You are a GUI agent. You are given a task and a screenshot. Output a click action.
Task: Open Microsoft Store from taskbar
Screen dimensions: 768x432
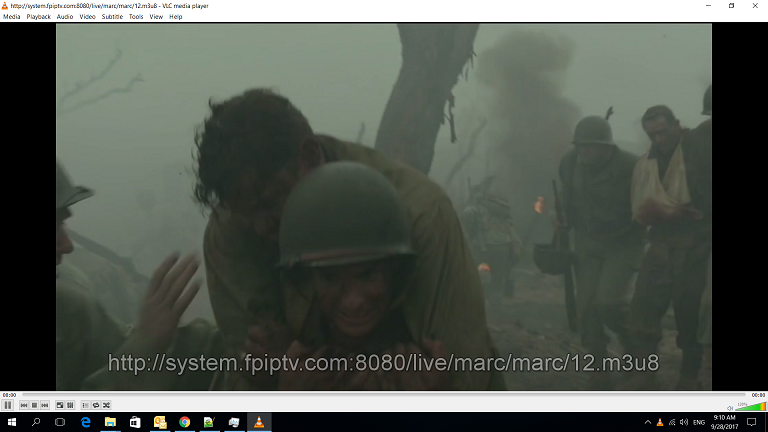[x=135, y=422]
